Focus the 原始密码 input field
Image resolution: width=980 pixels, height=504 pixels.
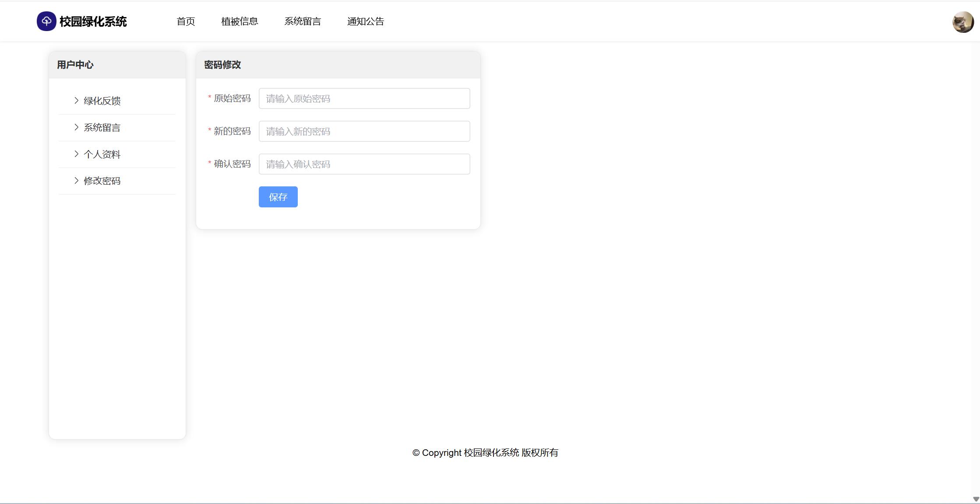point(364,98)
